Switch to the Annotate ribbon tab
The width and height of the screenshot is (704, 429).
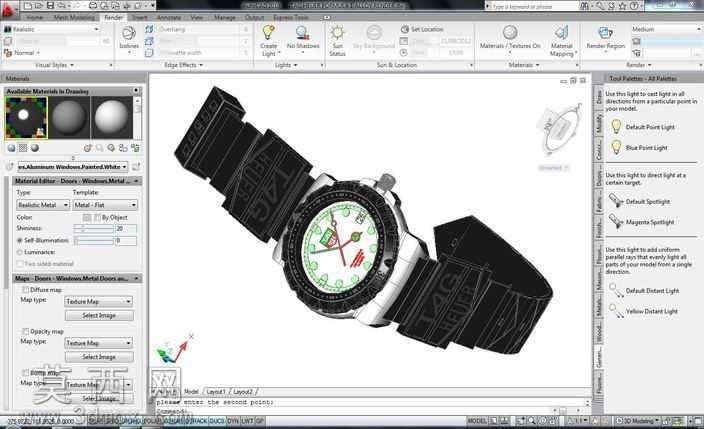pos(169,18)
